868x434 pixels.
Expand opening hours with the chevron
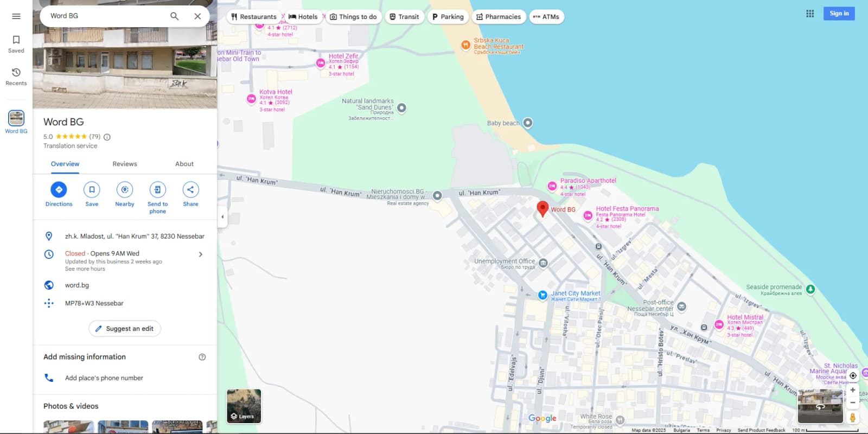[201, 254]
